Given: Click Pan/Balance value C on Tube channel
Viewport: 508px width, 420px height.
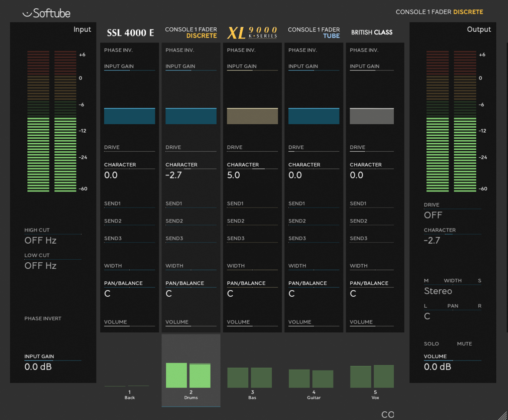Looking at the screenshot, I should coord(292,294).
